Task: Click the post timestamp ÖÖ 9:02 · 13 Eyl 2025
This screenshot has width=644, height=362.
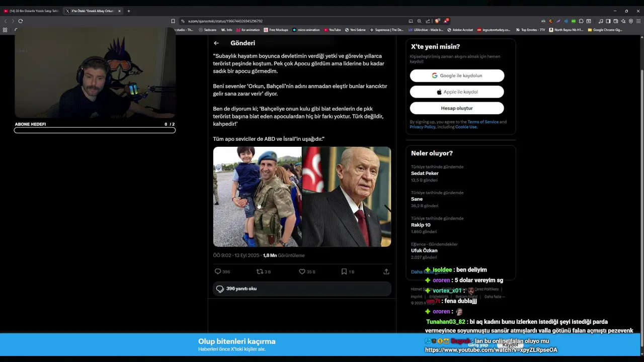Action: click(236, 255)
